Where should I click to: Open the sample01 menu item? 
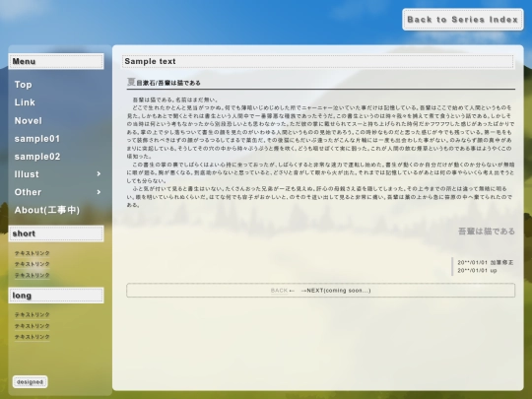click(x=37, y=139)
